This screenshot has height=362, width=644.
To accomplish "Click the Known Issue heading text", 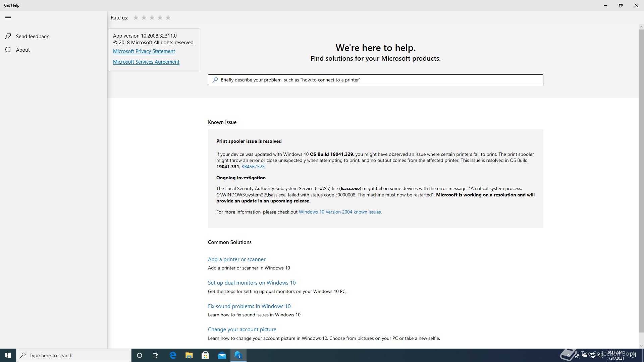I will coord(222,122).
